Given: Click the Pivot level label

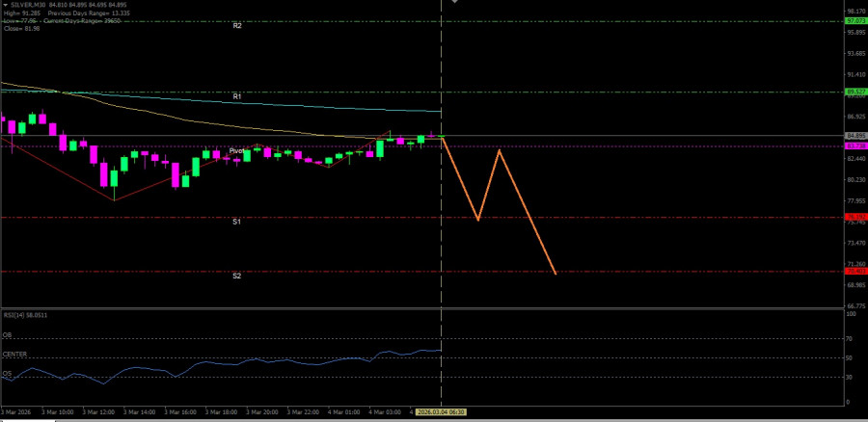Looking at the screenshot, I should click(236, 151).
